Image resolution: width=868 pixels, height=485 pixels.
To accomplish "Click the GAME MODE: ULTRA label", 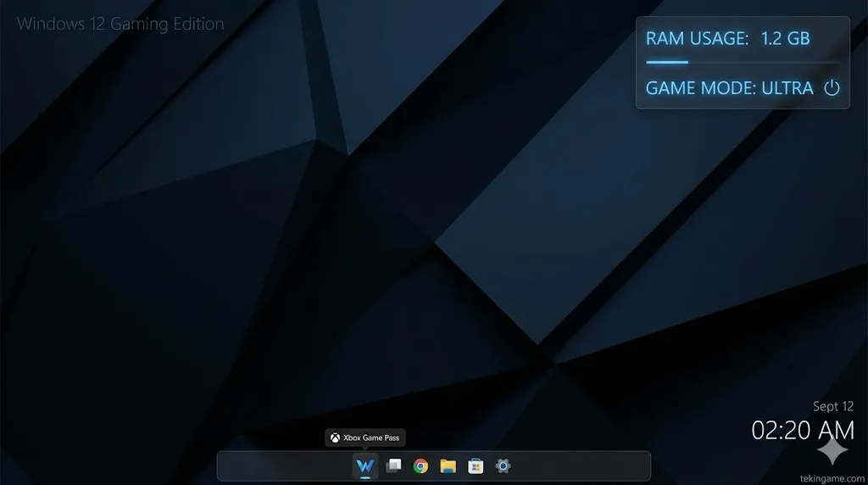I will 729,88.
